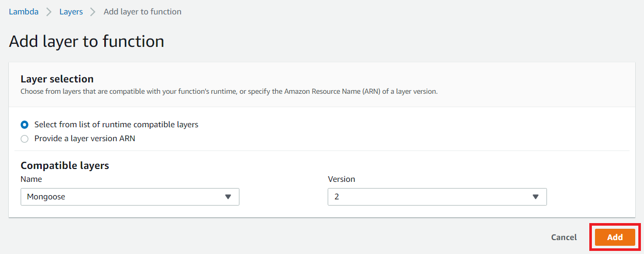Click the orange Add button
This screenshot has height=254, width=644.
(x=615, y=238)
